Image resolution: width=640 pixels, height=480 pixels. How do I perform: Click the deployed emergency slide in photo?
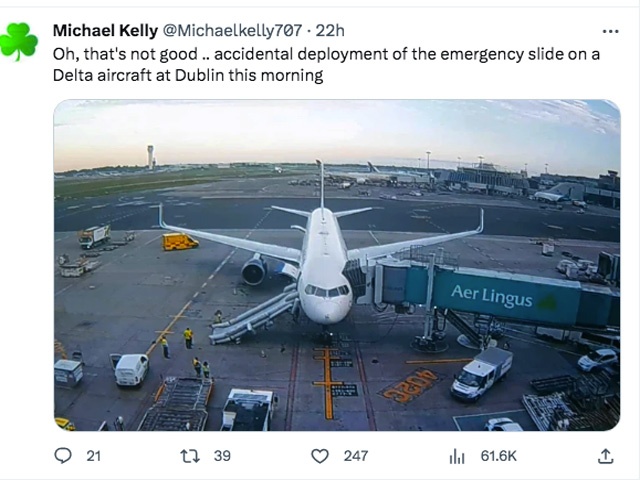(252, 316)
